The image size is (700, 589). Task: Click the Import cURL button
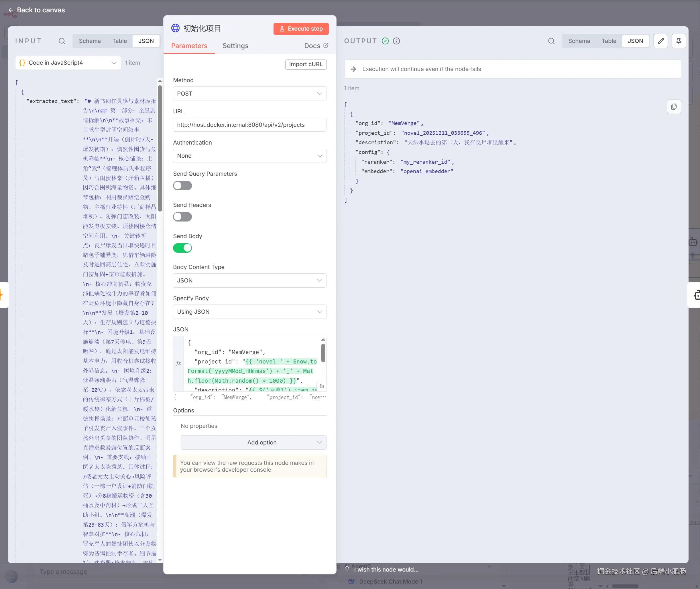pos(305,64)
